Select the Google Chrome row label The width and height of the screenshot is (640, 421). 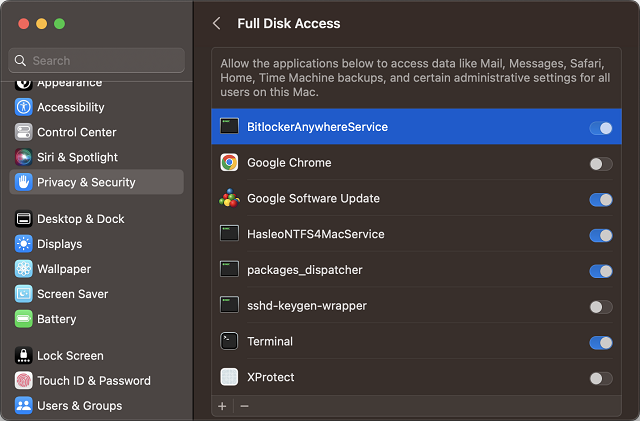click(289, 163)
